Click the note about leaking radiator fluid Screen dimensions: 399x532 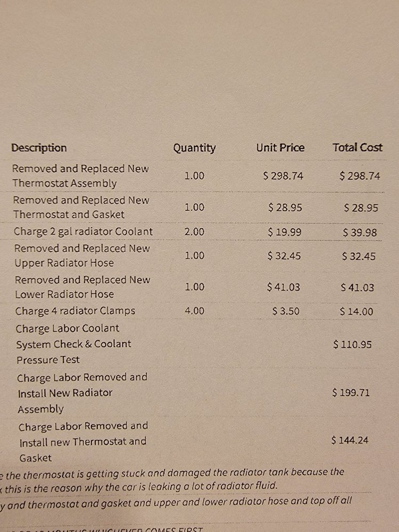pos(139,487)
